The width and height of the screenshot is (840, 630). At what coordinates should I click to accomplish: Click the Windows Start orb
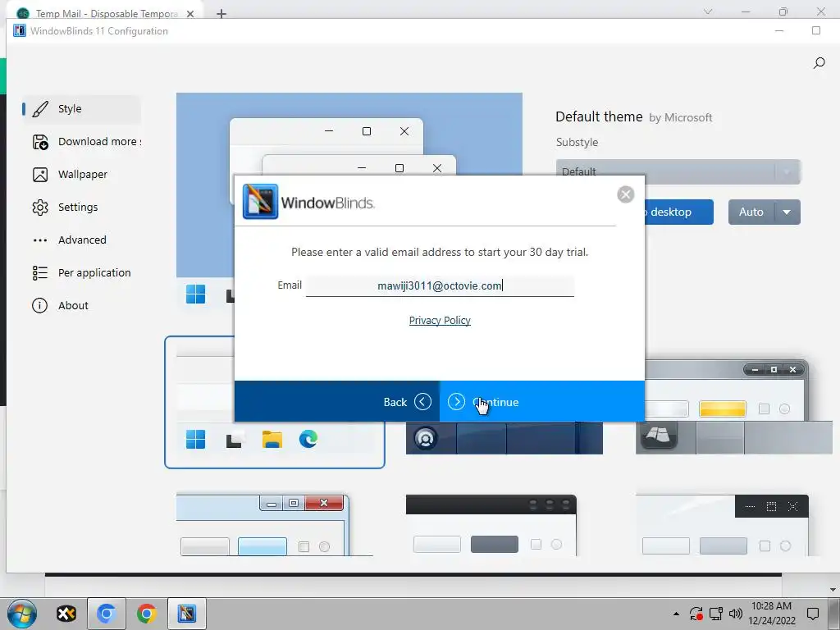[22, 614]
